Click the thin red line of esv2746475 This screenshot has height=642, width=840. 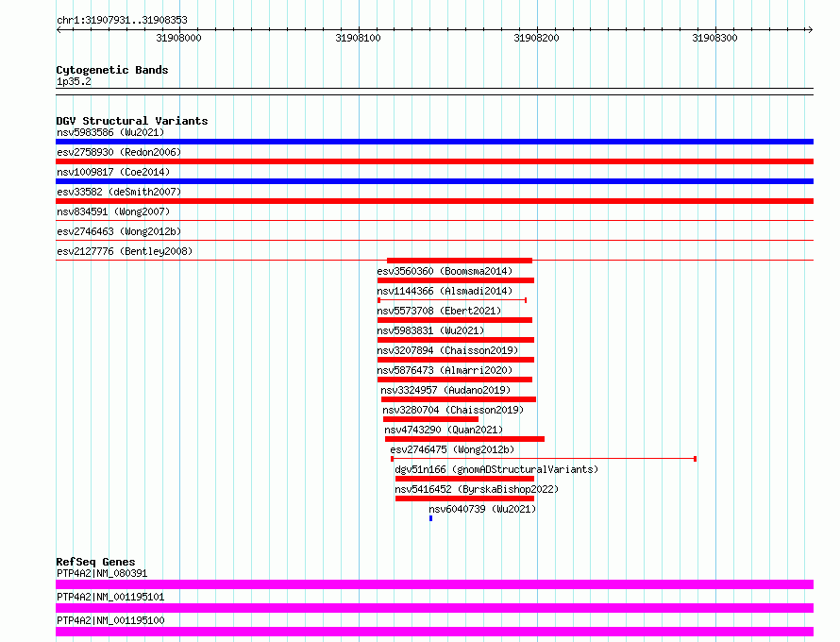pyautogui.click(x=544, y=459)
